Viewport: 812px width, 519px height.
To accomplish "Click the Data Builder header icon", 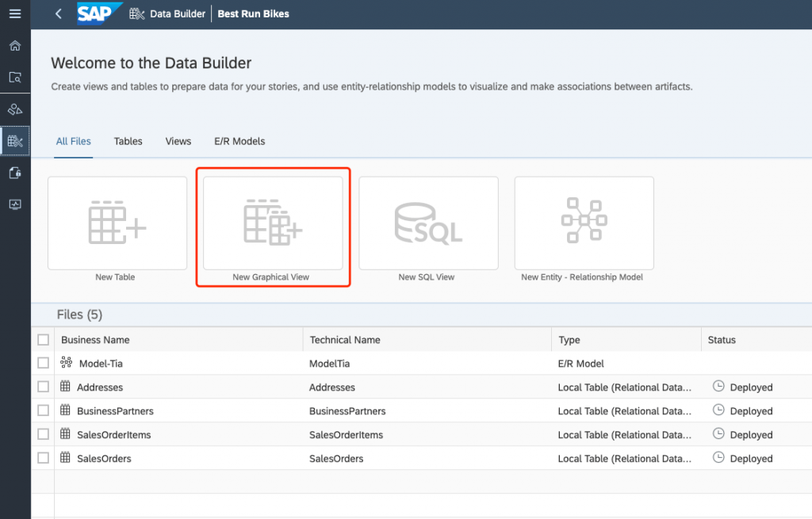I will click(136, 14).
